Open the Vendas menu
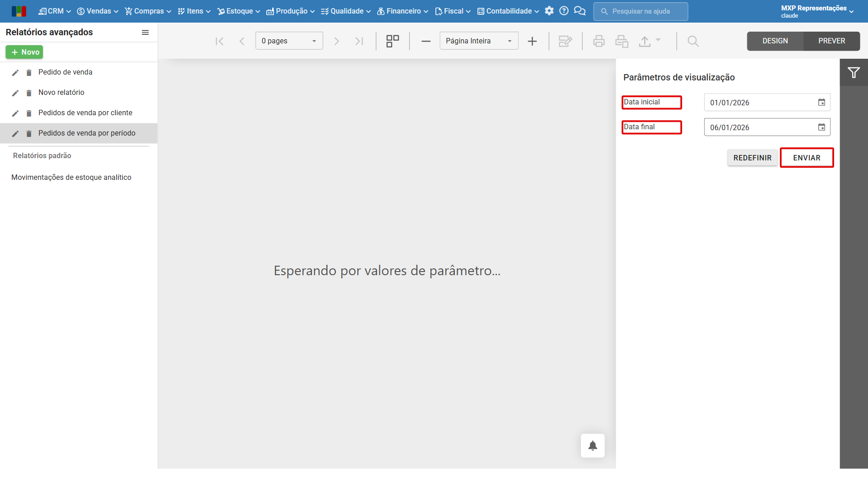This screenshot has width=868, height=488. click(98, 11)
